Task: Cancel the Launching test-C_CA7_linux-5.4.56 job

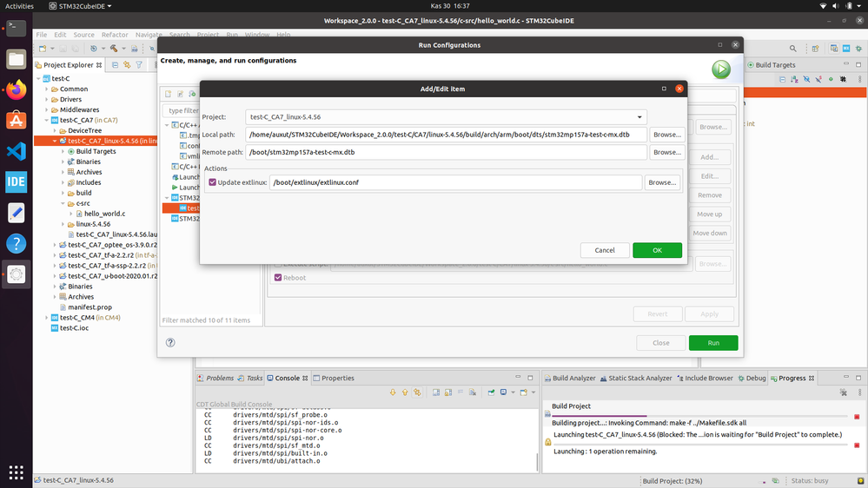Action: pyautogui.click(x=857, y=445)
